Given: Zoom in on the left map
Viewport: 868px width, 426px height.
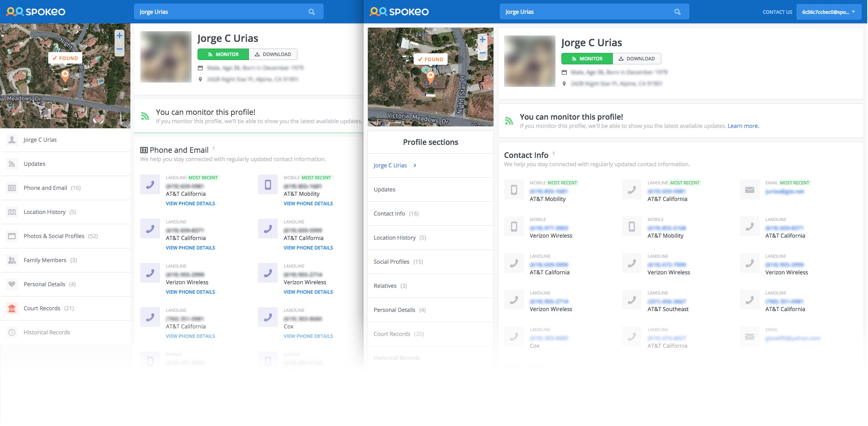Looking at the screenshot, I should point(119,36).
